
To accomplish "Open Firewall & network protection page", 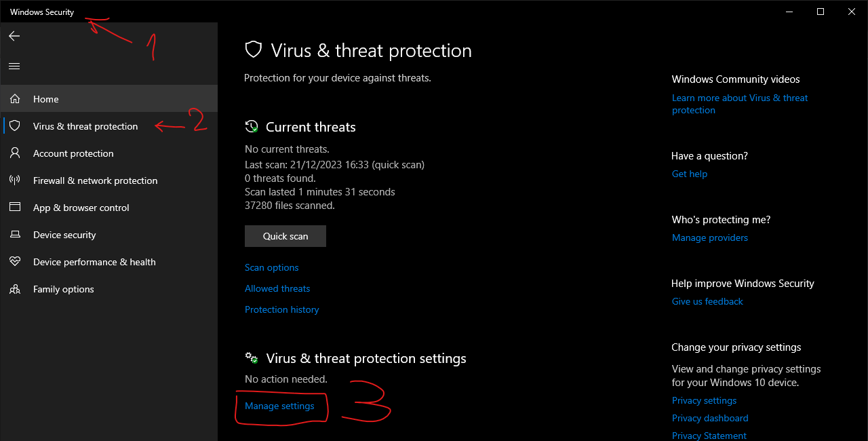I will click(x=95, y=180).
